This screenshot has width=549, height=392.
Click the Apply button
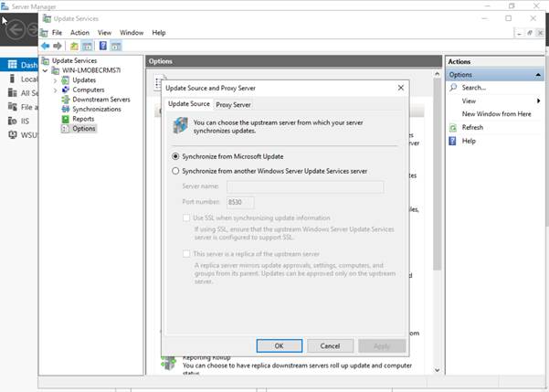tap(382, 345)
